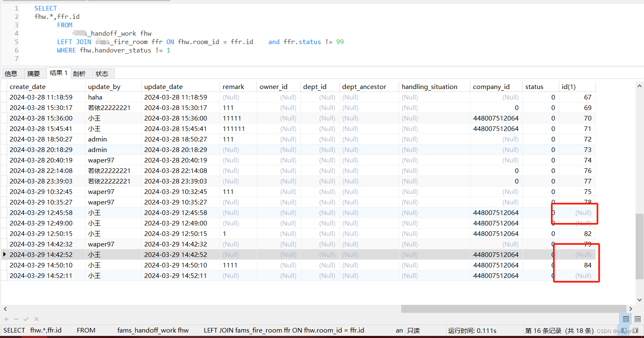Click 'ffr.status' in the SQL editor

[x=302, y=42]
